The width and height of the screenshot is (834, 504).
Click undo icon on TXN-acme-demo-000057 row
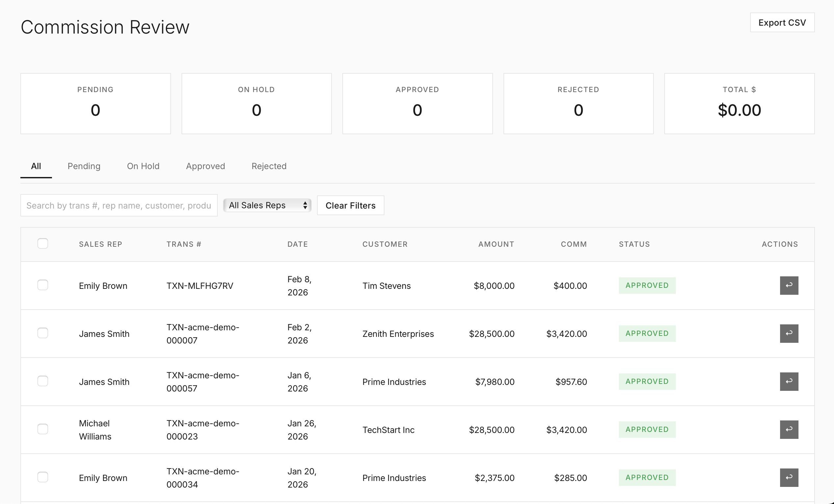click(x=789, y=382)
